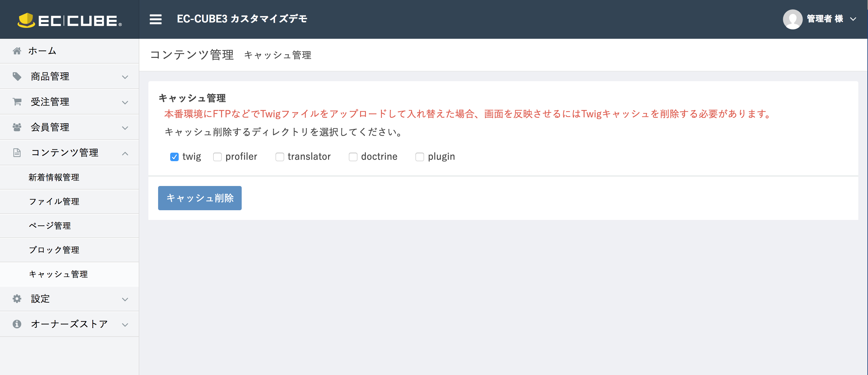Expand the 会員管理 chevron

125,128
